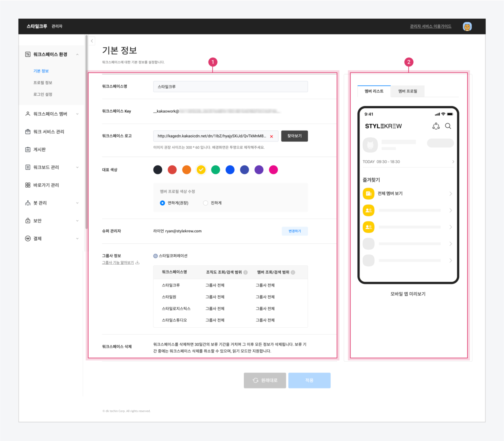Open 프로필 정보 in the sidebar submenu
Viewport: 504px width, 441px height.
tap(43, 83)
